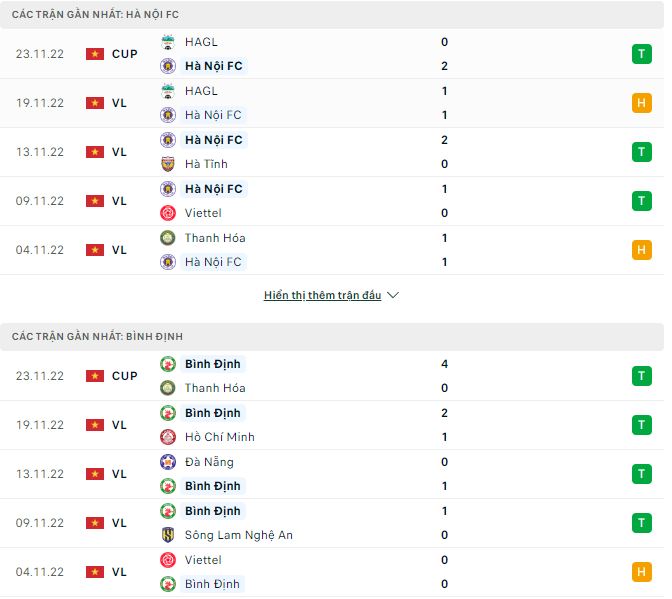The height and width of the screenshot is (599, 672).
Task: Expand more matches with the chevron arrow
Action: tap(393, 296)
